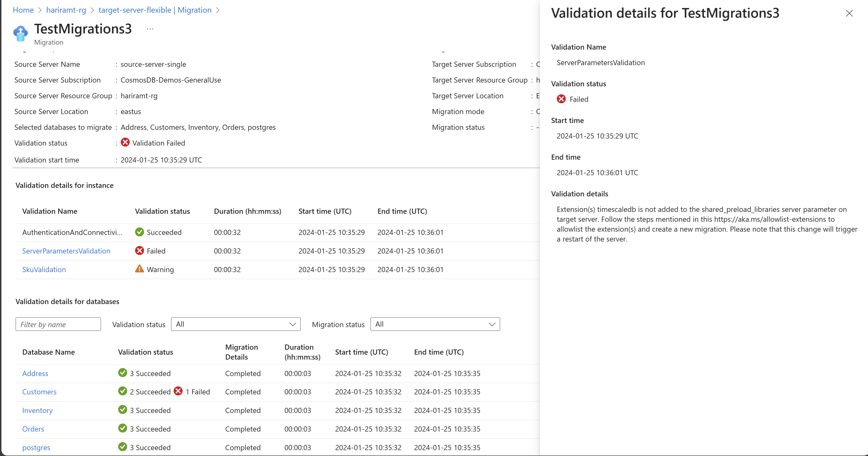Open the ServerParametersValidation link

66,251
